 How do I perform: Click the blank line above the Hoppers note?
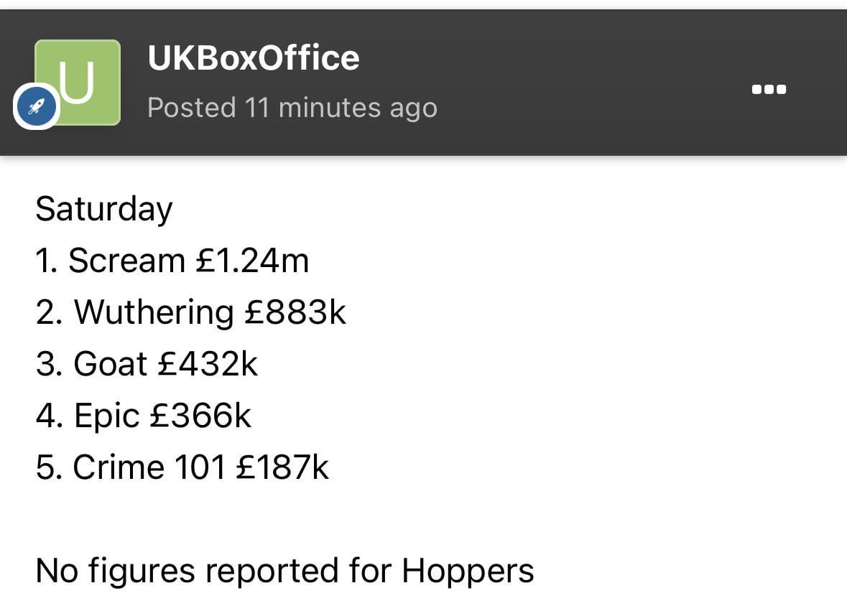tap(287, 519)
